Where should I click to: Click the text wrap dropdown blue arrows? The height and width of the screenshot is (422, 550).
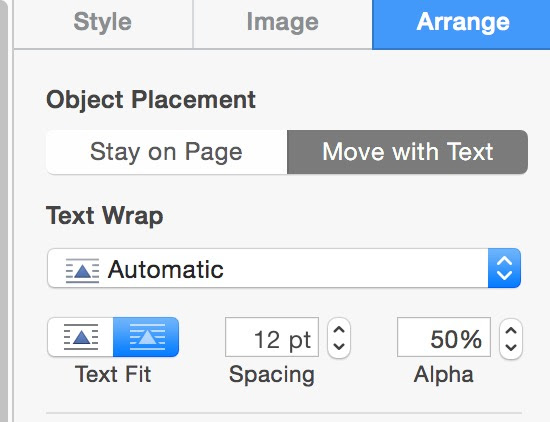(504, 268)
